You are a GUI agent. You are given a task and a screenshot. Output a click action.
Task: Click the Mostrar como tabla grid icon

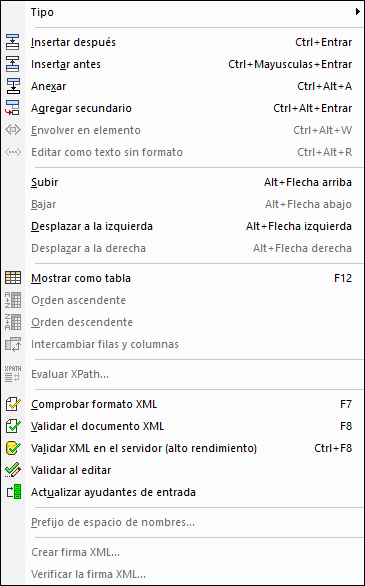13,278
